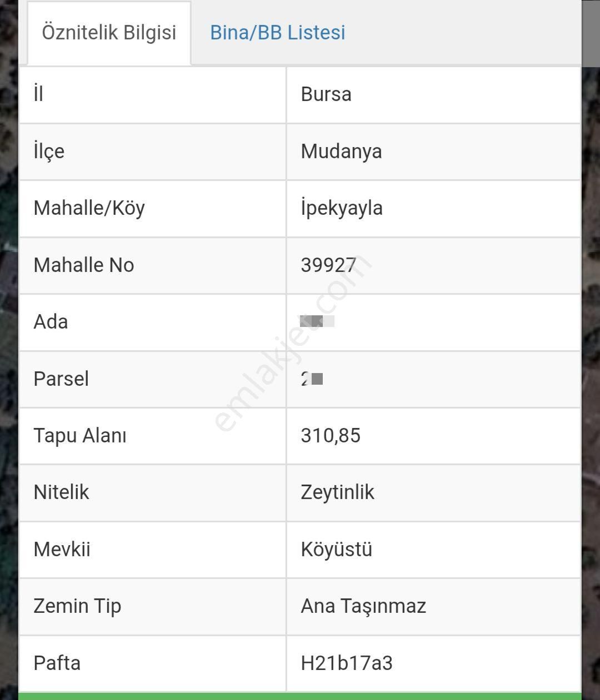Click the İlçe row label
600x700 pixels.
pos(49,152)
